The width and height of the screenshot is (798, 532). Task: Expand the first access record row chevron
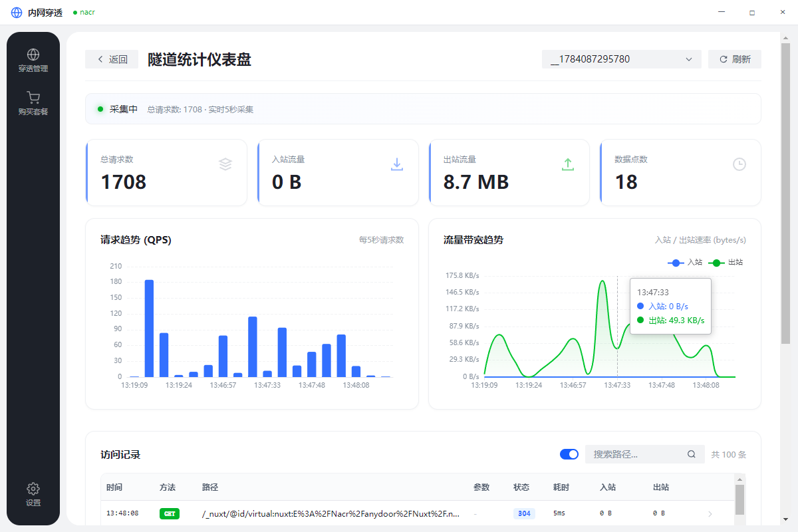click(710, 514)
